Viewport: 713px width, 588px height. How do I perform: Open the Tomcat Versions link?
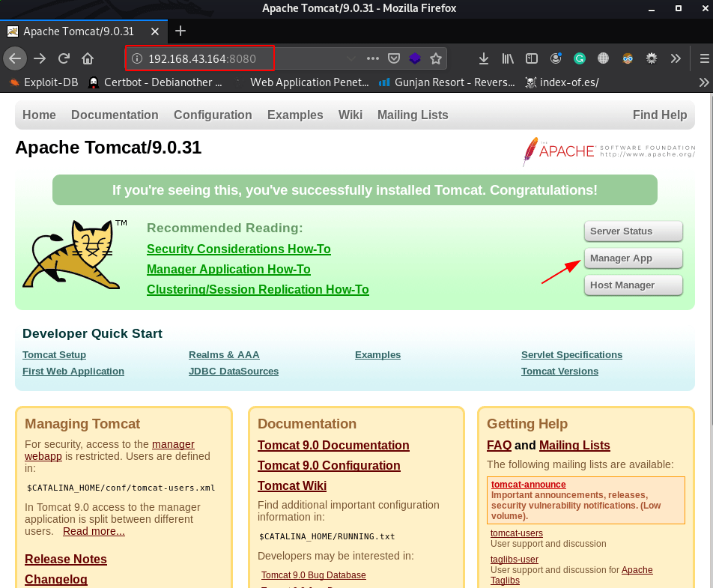(559, 371)
